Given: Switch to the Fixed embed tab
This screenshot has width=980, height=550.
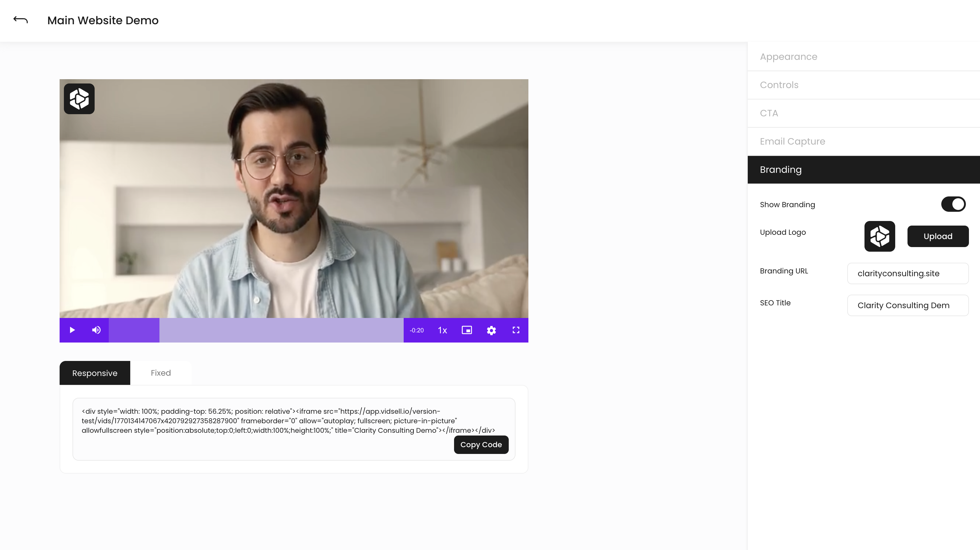Looking at the screenshot, I should tap(161, 373).
